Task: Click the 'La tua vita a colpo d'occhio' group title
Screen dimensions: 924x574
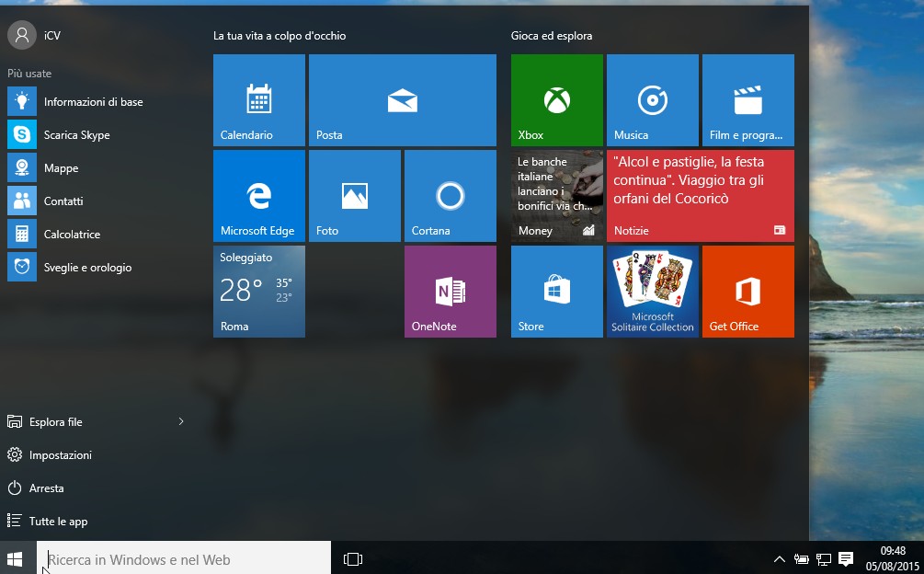Action: pos(279,36)
